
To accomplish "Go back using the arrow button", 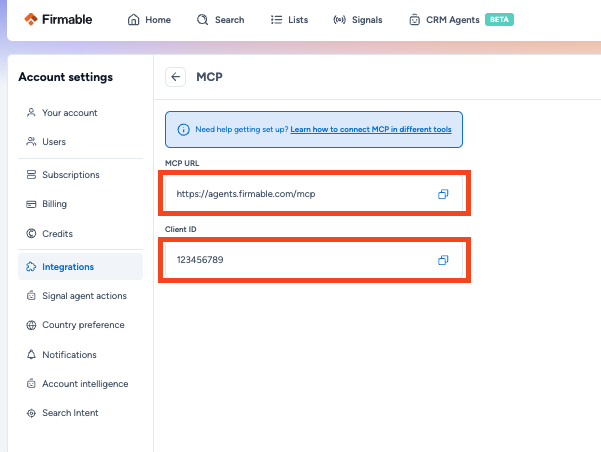I will pyautogui.click(x=176, y=77).
